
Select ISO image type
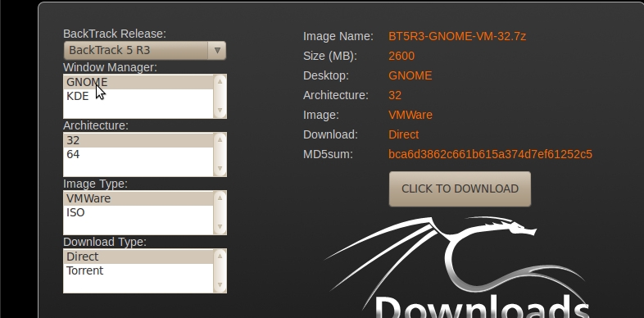pyautogui.click(x=138, y=213)
